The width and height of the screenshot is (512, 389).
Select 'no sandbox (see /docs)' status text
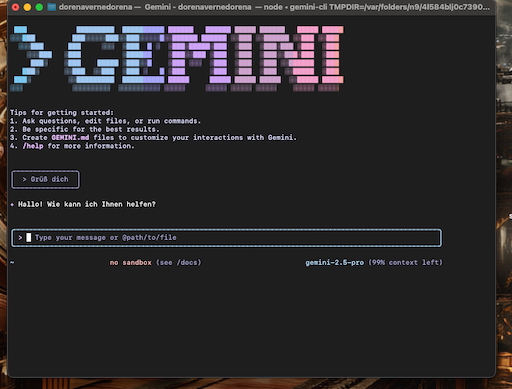[156, 263]
